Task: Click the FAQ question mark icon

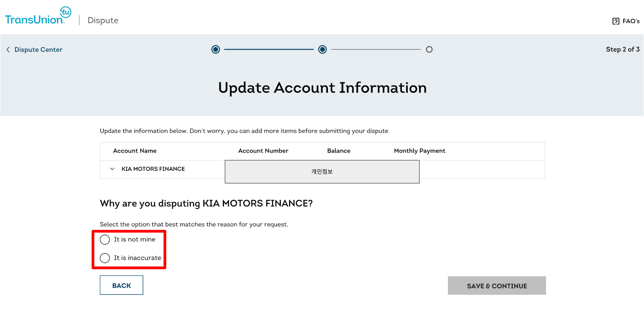Action: (x=616, y=21)
